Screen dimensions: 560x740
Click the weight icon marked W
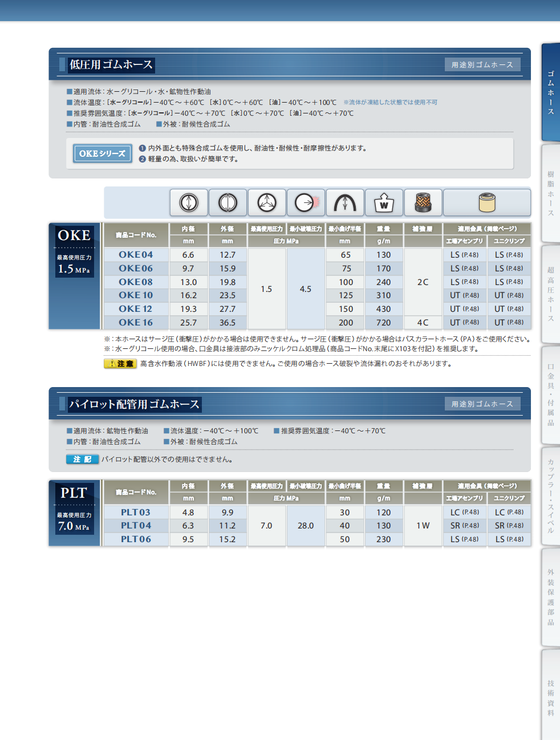click(x=384, y=202)
